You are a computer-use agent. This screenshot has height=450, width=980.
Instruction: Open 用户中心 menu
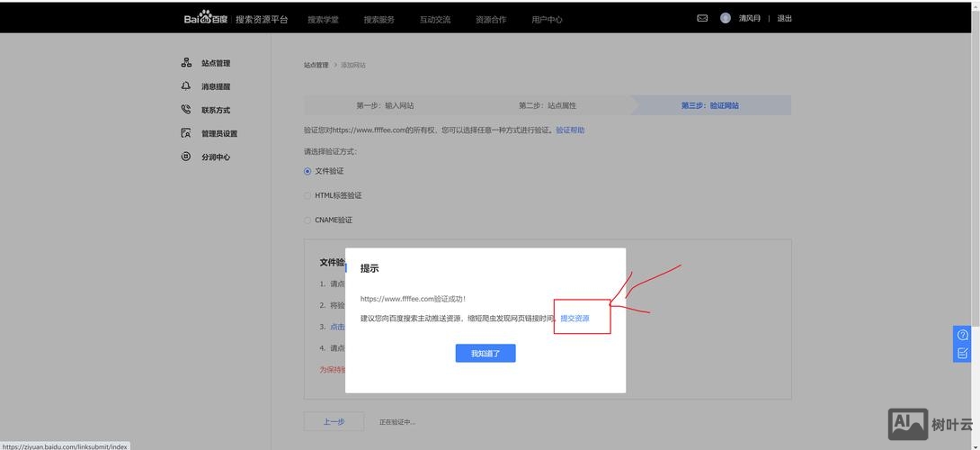[547, 20]
